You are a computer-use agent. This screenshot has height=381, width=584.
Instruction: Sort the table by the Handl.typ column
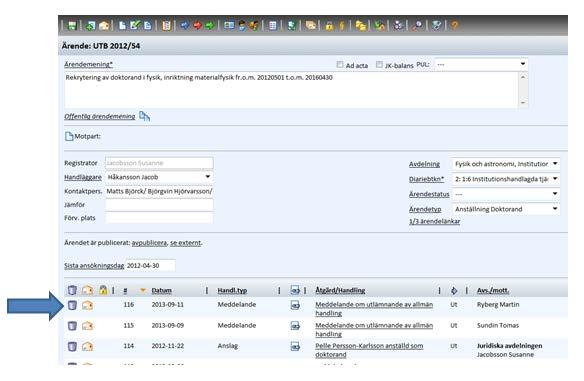[x=232, y=290]
